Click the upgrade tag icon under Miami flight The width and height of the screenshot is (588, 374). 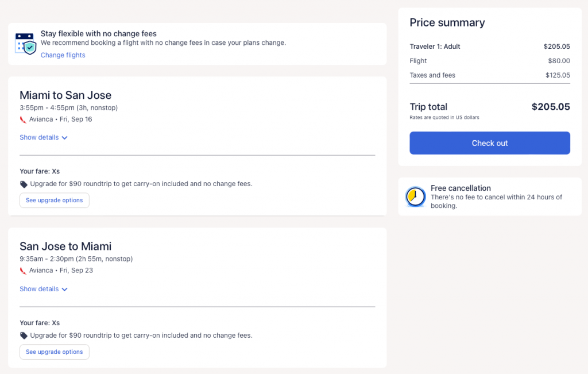tap(24, 184)
